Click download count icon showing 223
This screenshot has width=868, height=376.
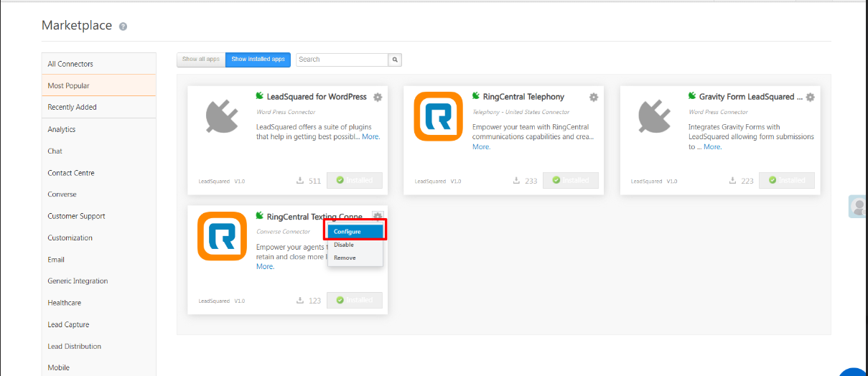[x=732, y=180]
